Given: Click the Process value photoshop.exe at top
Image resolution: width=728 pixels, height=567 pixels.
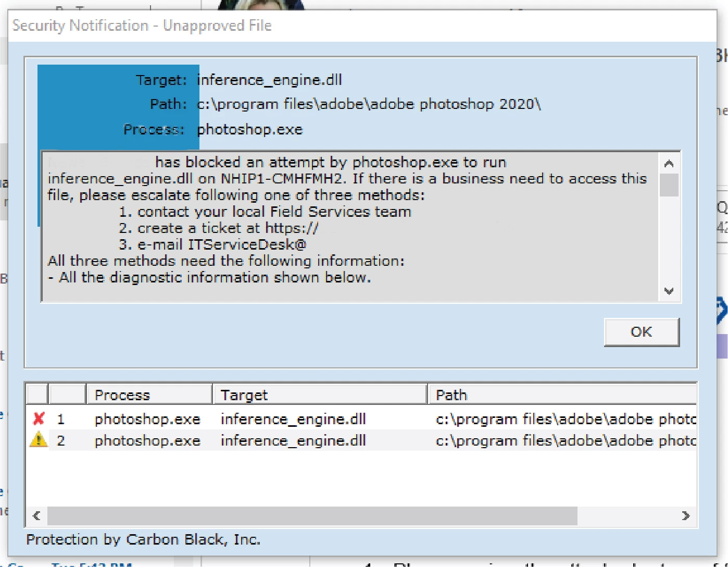Looking at the screenshot, I should 249,129.
